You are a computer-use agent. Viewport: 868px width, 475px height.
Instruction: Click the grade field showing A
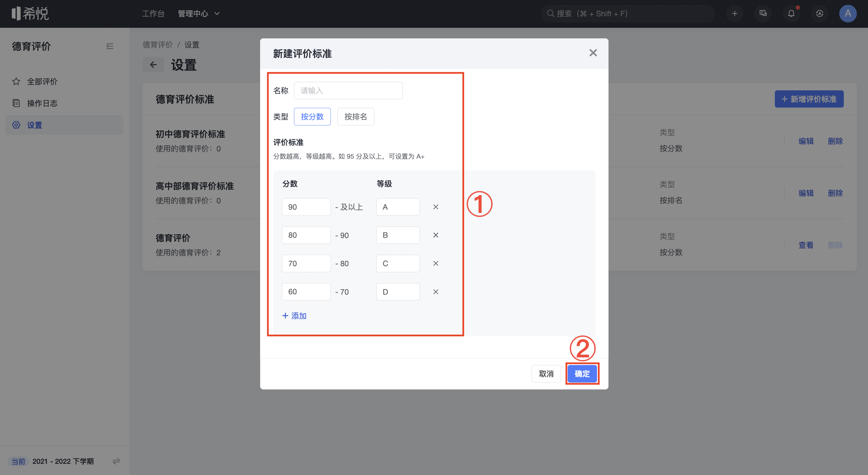tap(398, 207)
